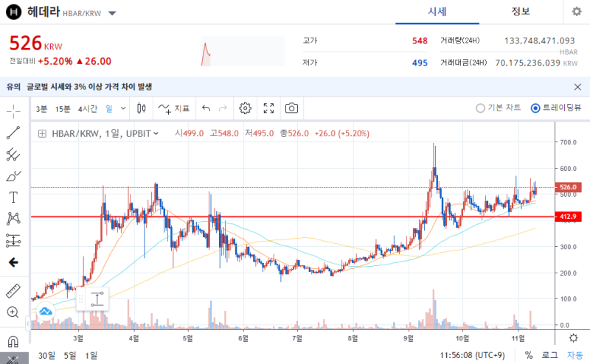Click the 24H volume value 133,748,471.093
Image resolution: width=590 pixels, height=364 pixels.
click(x=539, y=41)
